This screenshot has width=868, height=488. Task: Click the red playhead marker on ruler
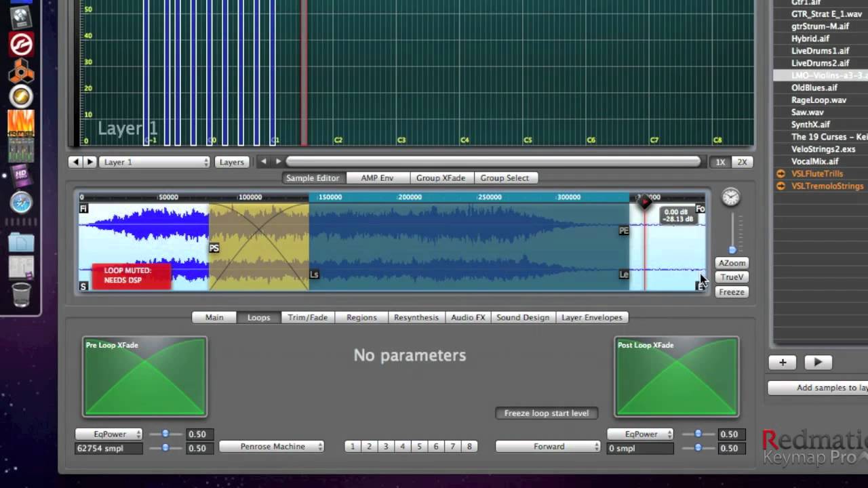click(x=645, y=201)
